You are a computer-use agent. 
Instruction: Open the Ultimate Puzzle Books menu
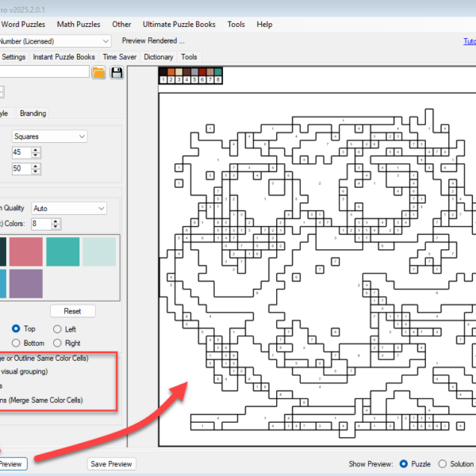179,25
